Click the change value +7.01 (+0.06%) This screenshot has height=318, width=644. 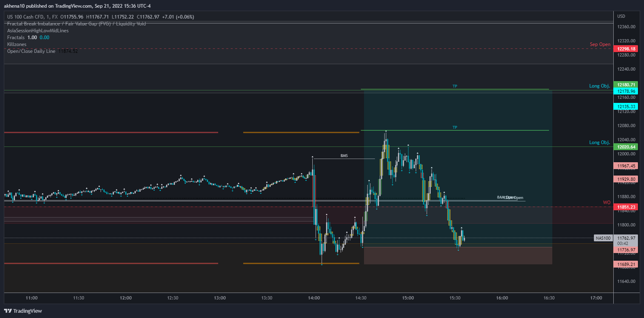coord(178,17)
